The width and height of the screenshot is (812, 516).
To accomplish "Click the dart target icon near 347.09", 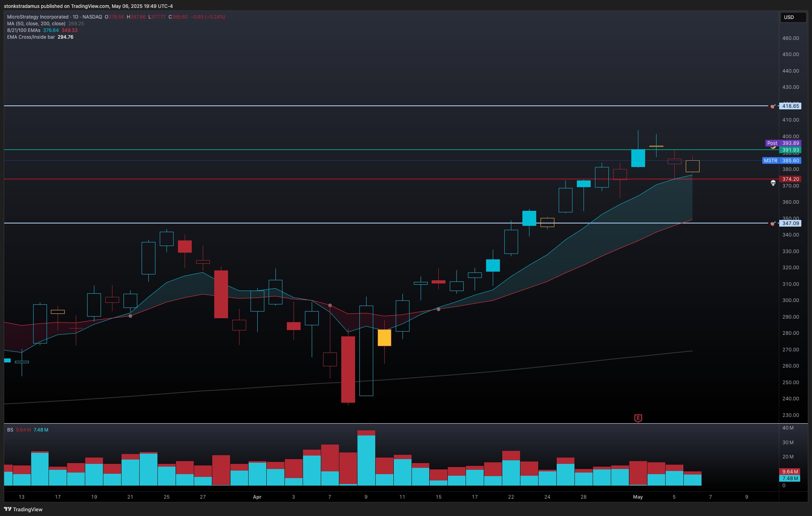I will 773,223.
